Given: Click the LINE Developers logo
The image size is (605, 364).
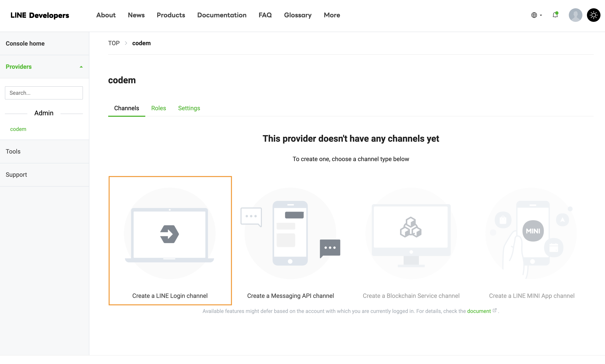Looking at the screenshot, I should pyautogui.click(x=40, y=15).
